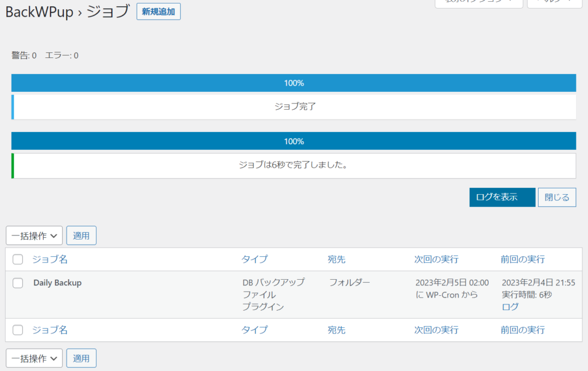Click the 2023年2月5日 02:00 next run text
The width and height of the screenshot is (588, 371).
[452, 283]
